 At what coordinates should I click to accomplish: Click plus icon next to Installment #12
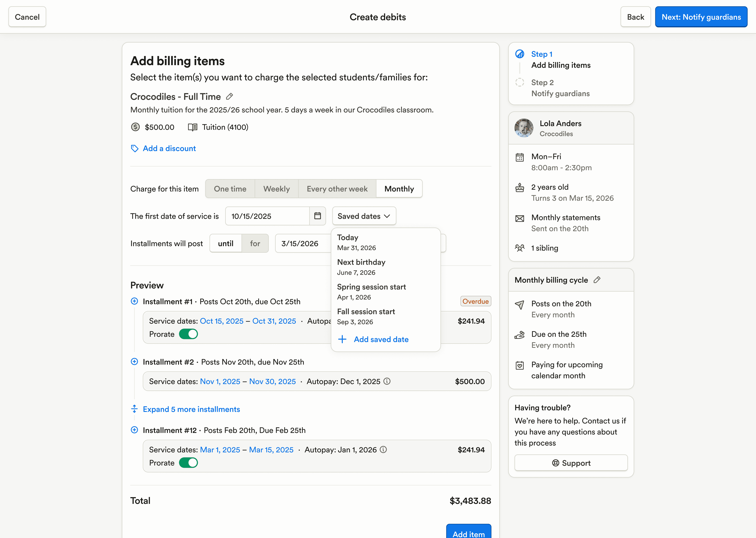(134, 430)
